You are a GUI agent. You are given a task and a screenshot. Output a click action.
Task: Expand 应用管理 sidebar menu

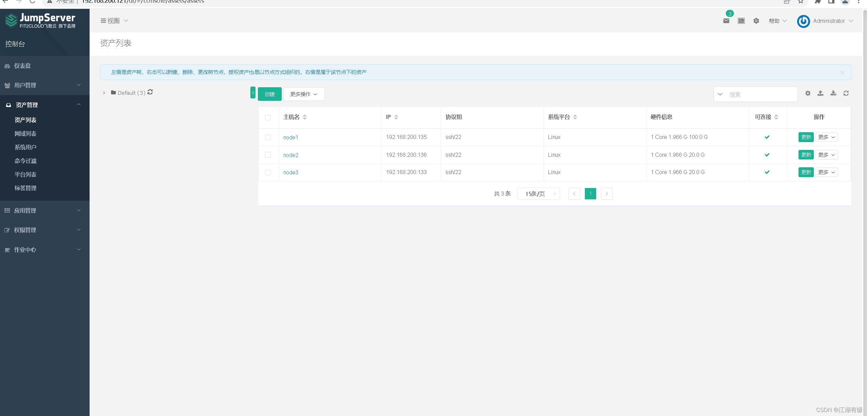[45, 211]
